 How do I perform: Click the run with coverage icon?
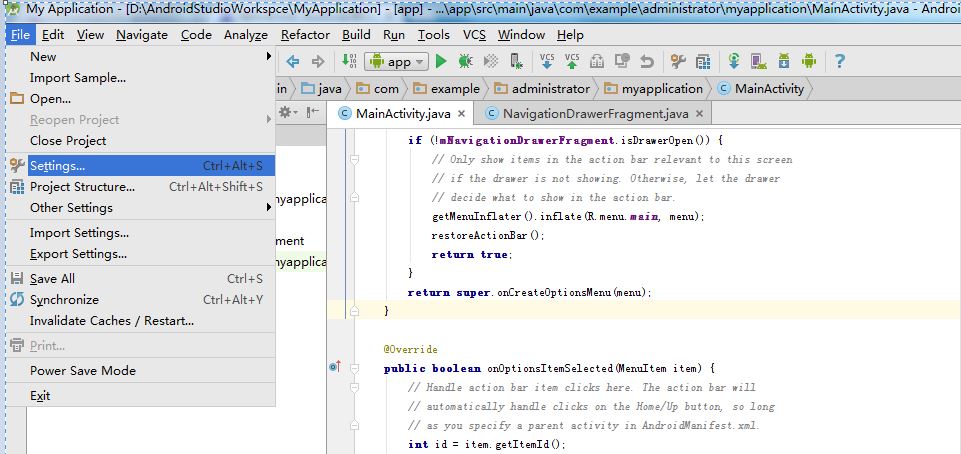click(491, 61)
